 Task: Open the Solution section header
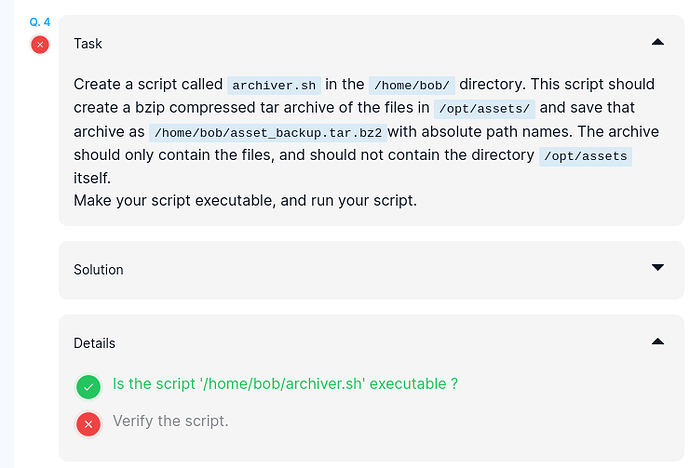click(x=98, y=270)
